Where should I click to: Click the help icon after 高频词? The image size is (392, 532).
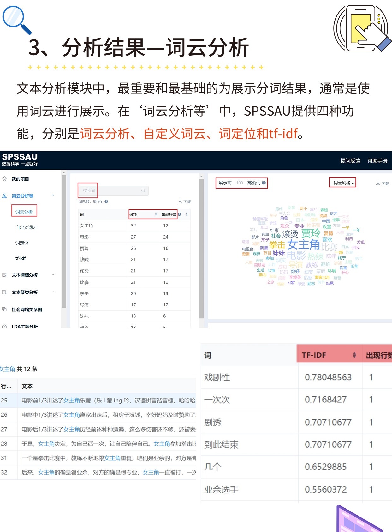[264, 183]
